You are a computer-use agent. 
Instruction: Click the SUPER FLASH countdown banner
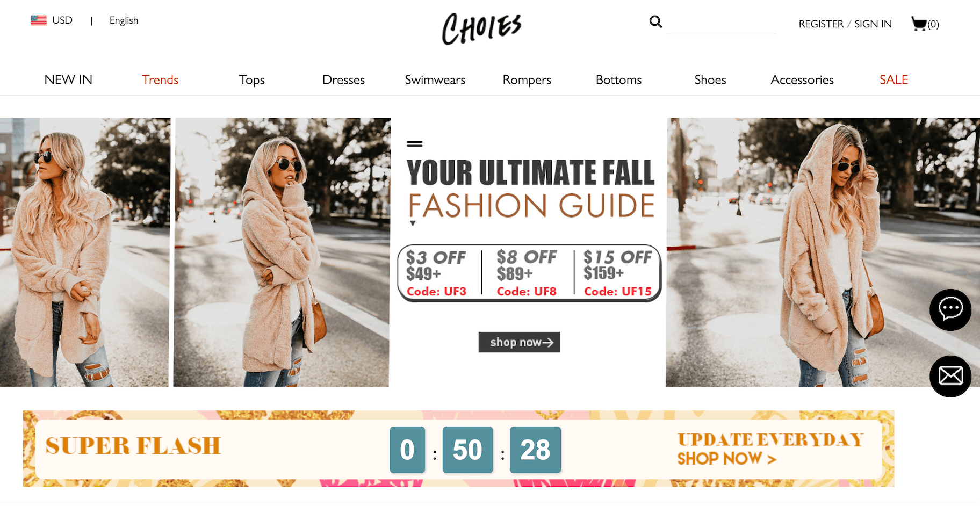click(x=458, y=449)
